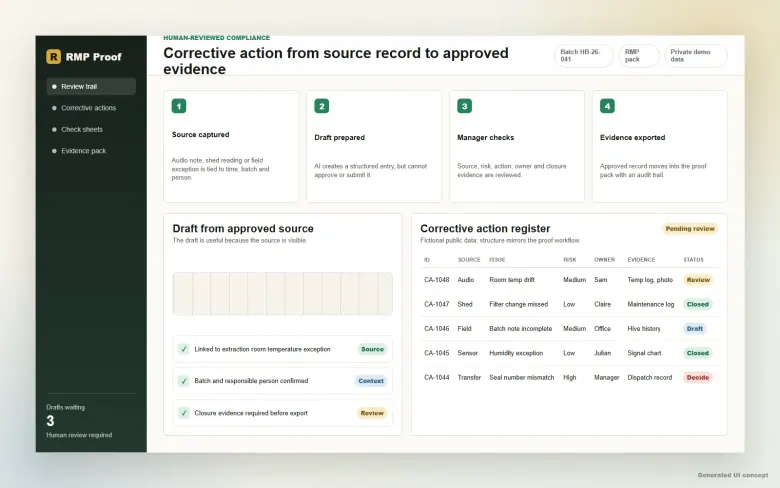Click the Signal chart evidence cell
780x488 pixels.
coord(644,353)
